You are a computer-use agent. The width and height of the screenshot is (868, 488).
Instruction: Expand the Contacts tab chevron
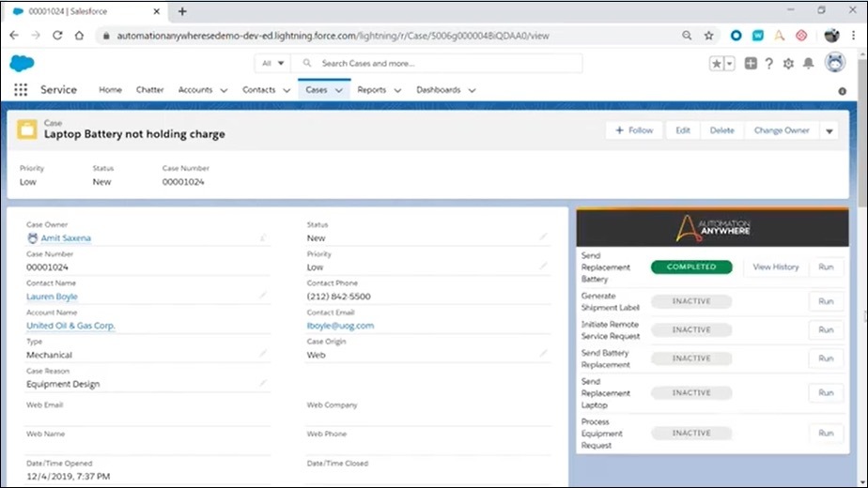pos(287,90)
